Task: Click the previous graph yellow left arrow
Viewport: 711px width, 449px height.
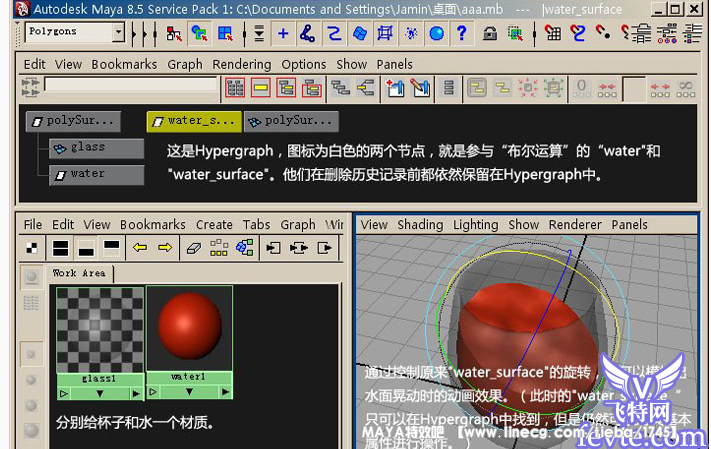Action: click(x=140, y=248)
